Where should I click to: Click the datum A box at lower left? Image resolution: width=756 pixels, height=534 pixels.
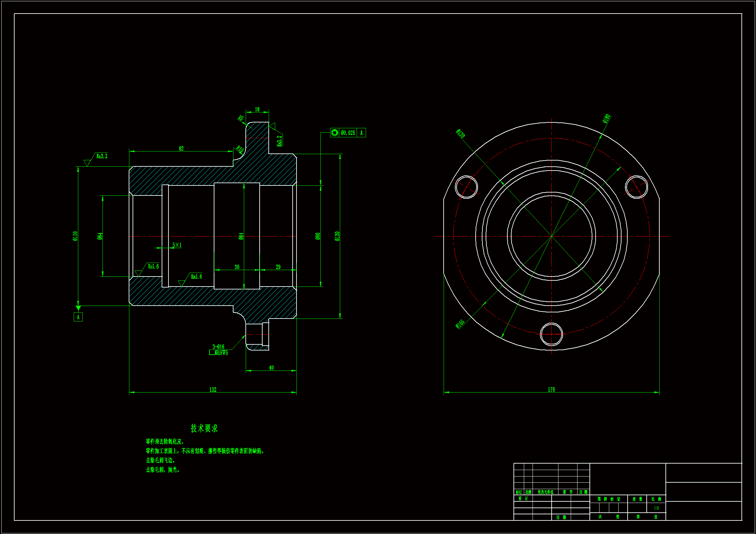78,317
